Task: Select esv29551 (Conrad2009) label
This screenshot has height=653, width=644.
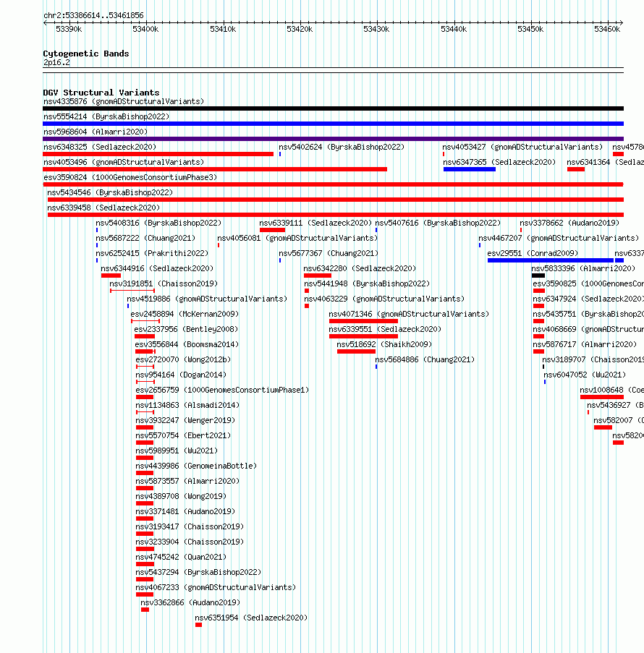Action: pyautogui.click(x=533, y=254)
